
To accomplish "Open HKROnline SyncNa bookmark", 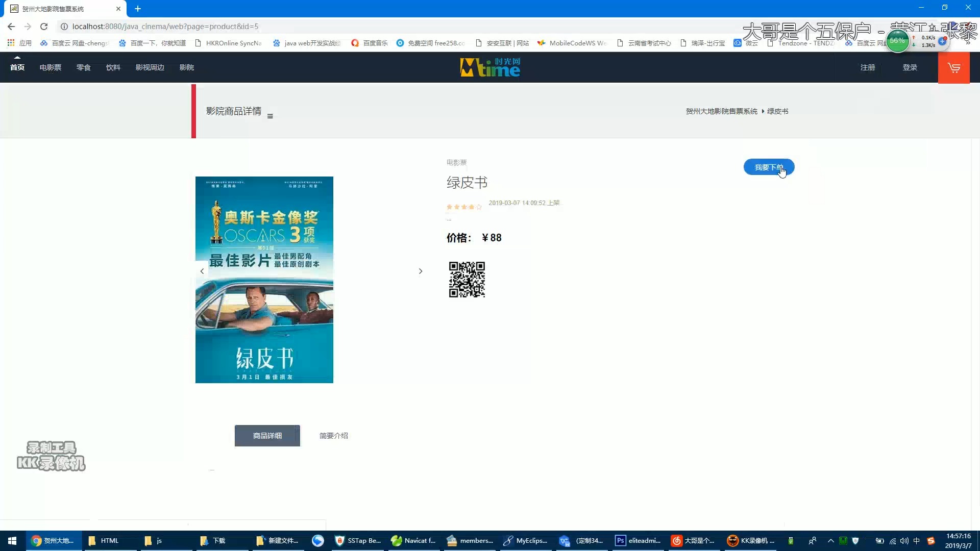I will pyautogui.click(x=228, y=43).
